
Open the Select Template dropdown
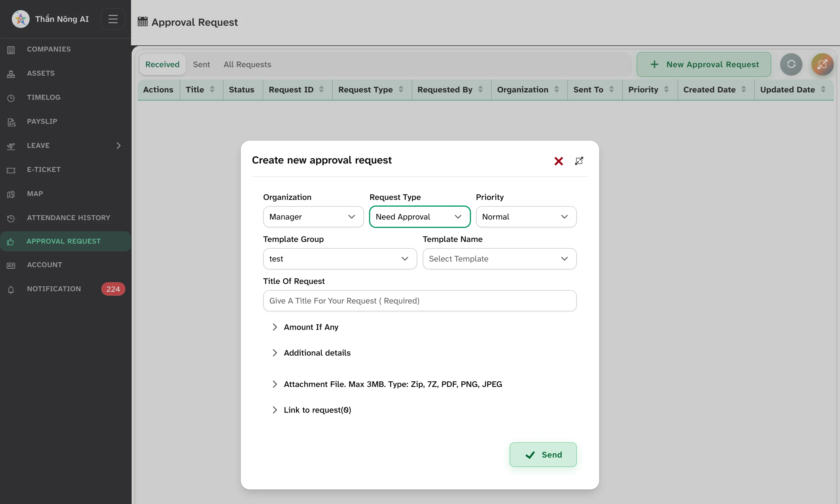click(x=500, y=259)
